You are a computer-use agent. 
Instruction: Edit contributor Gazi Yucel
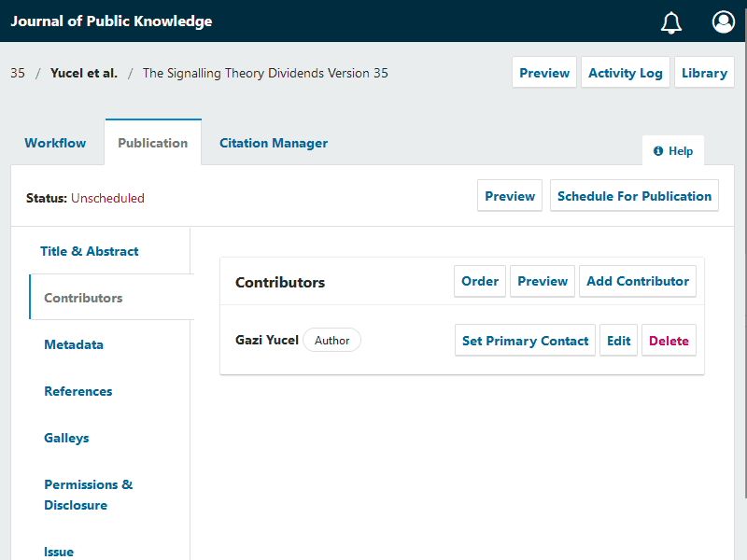coord(619,341)
